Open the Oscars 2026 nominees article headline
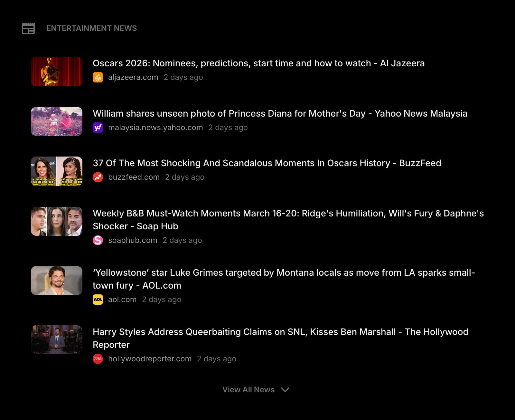This screenshot has height=420, width=515. click(258, 63)
